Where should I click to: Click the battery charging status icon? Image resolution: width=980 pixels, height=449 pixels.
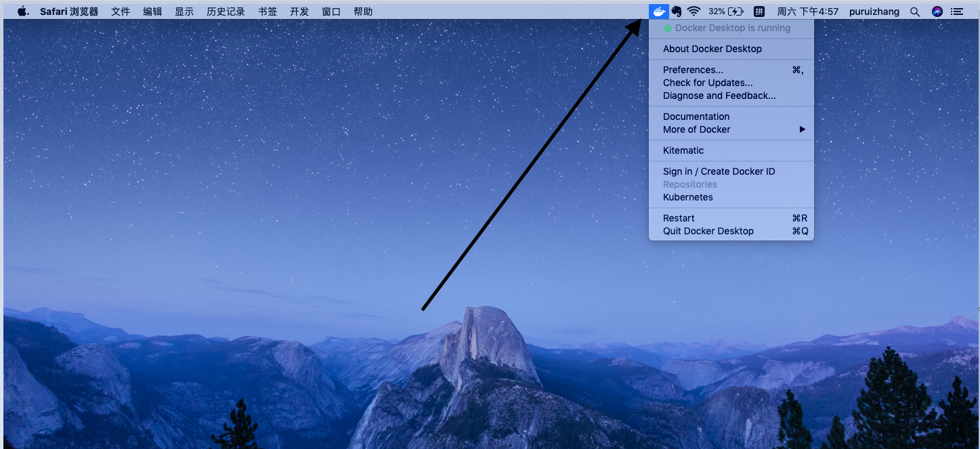pos(736,12)
